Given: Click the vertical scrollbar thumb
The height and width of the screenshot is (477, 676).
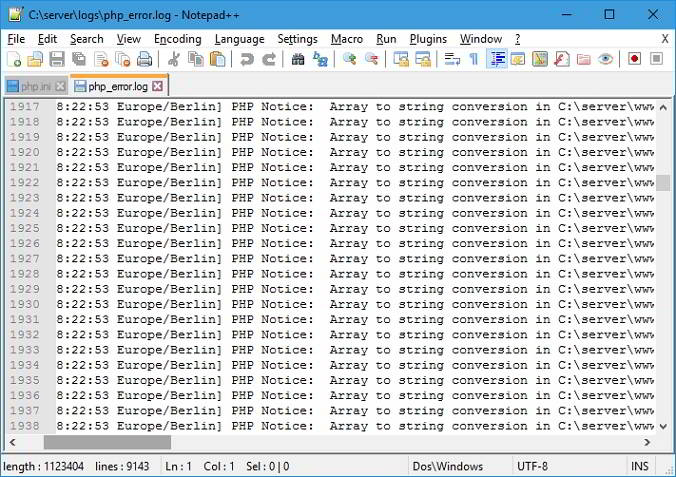Looking at the screenshot, I should 663,183.
